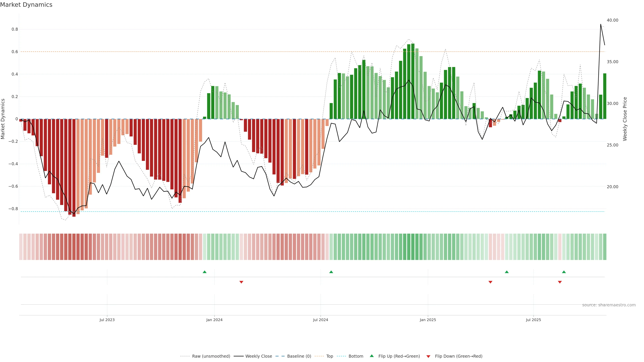Click the Flip Down marker between Jan and Jul 2025
This screenshot has width=644, height=362.
490,282
